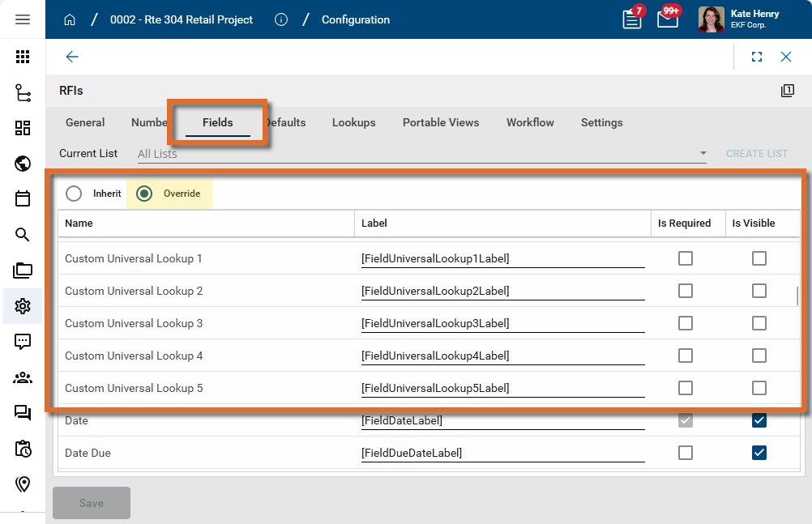Click the back arrow icon
The image size is (812, 524).
pyautogui.click(x=72, y=57)
